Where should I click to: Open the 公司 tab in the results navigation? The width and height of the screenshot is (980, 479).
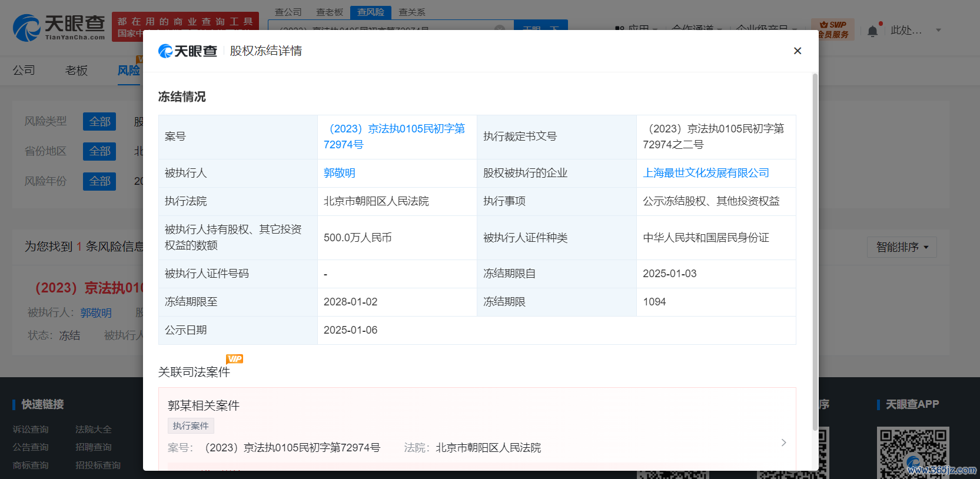(x=24, y=71)
